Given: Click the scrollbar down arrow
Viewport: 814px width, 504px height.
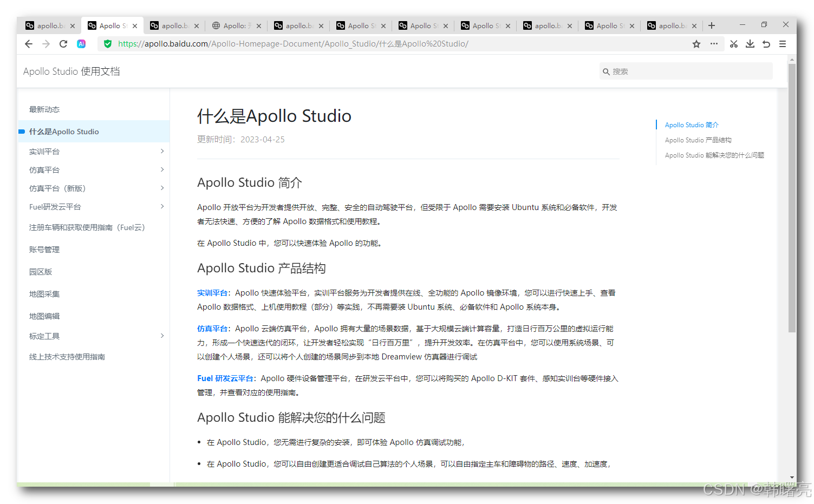Looking at the screenshot, I should coord(792,477).
